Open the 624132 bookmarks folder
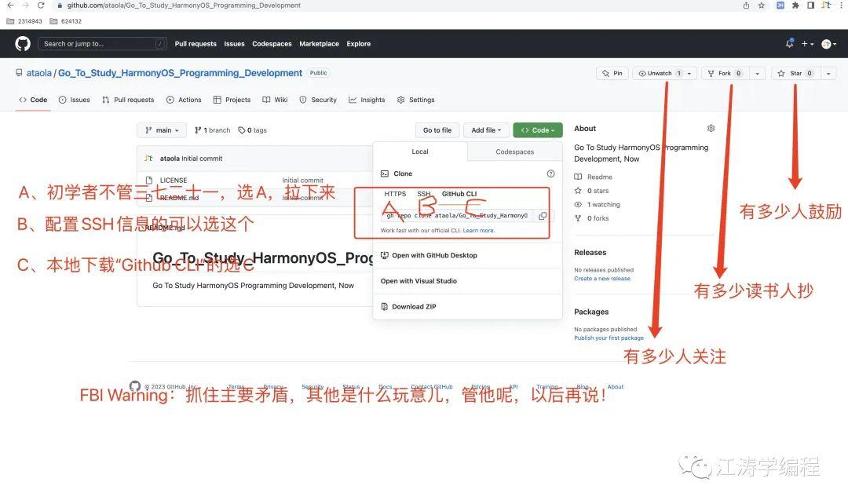This screenshot has height=504, width=848. pos(65,21)
